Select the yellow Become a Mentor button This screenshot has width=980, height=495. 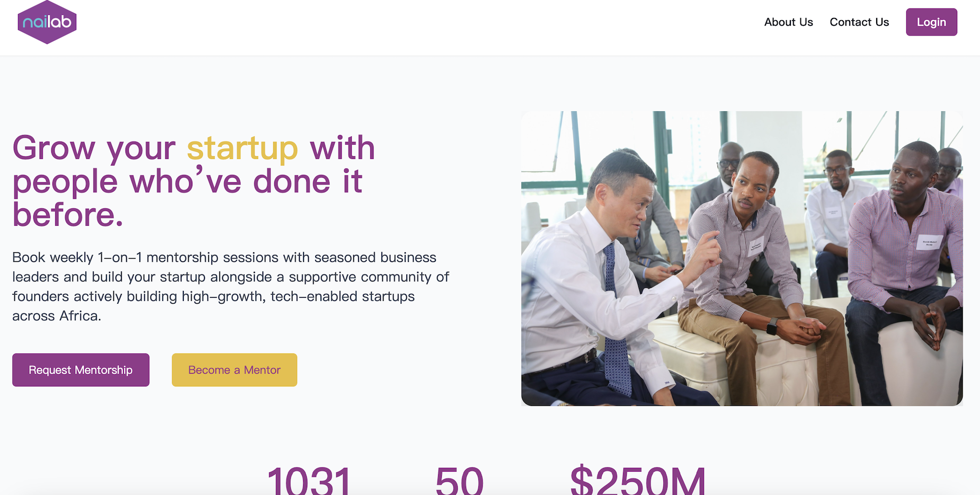point(234,370)
